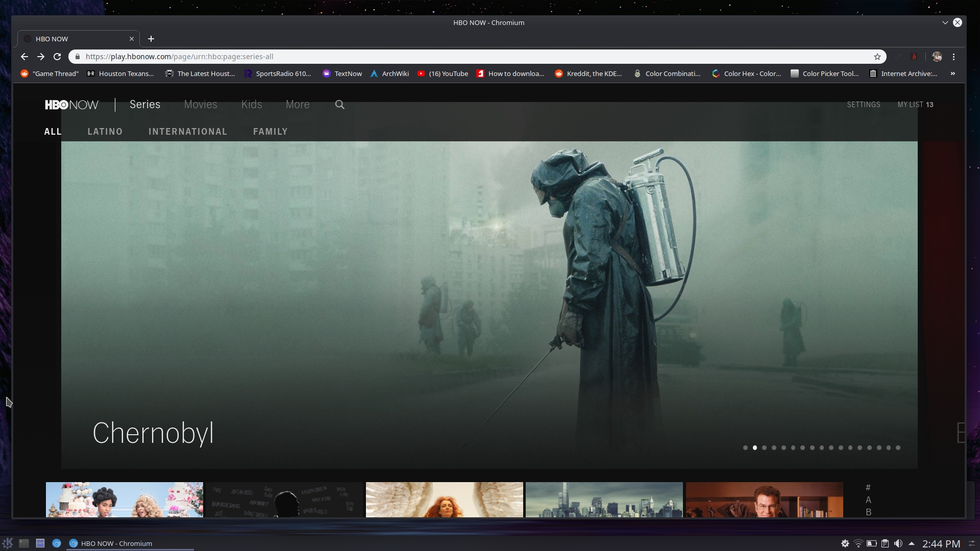Open the clipboard tray icon

point(885,544)
